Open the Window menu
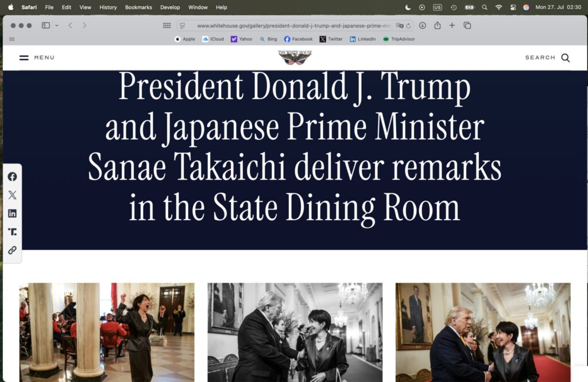The image size is (588, 382). [198, 7]
